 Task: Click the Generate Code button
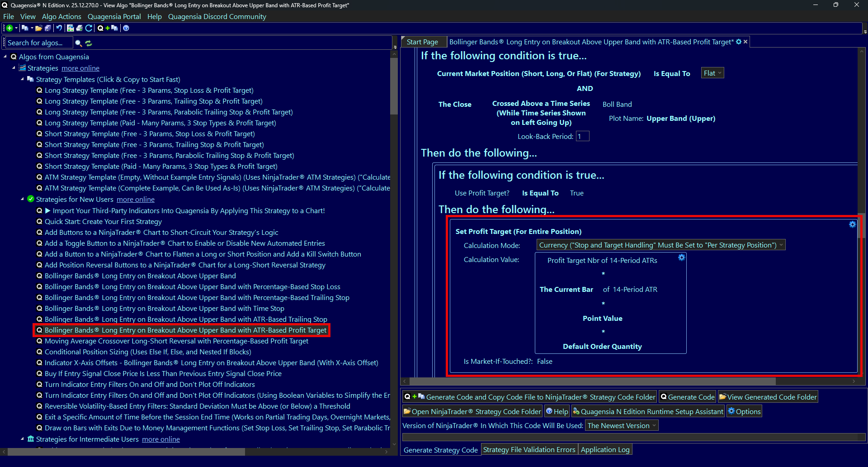coord(687,397)
